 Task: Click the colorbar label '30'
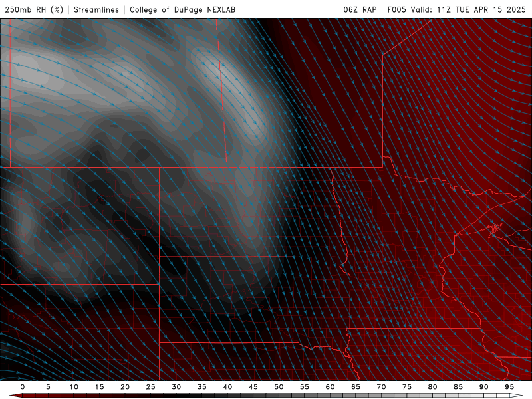[176, 387]
